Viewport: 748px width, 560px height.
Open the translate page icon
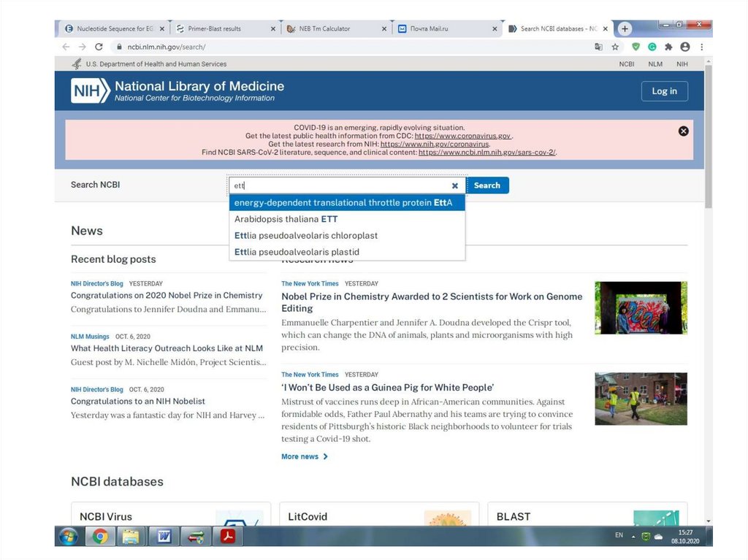tap(598, 47)
